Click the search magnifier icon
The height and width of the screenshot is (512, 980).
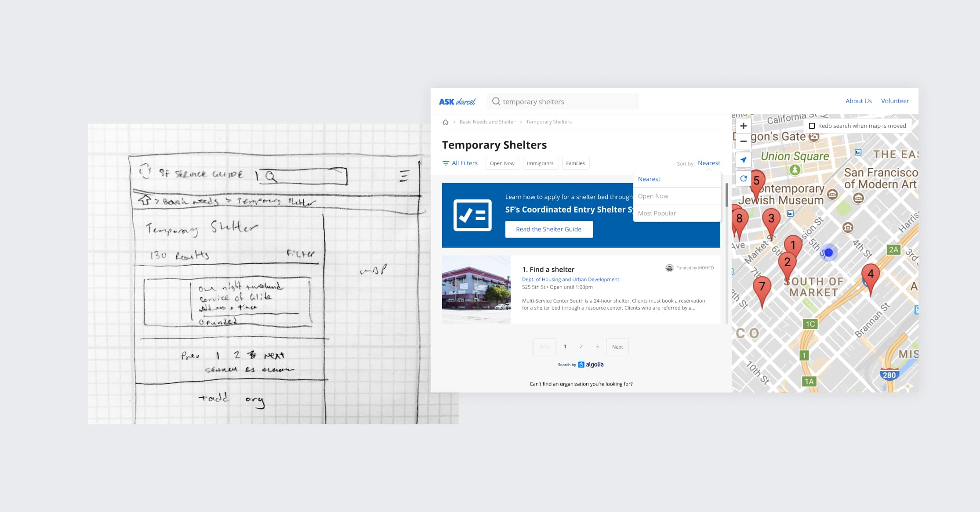[496, 101]
